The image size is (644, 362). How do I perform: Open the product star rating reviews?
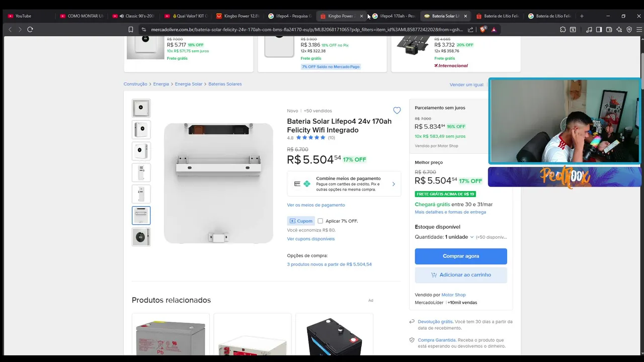(310, 138)
